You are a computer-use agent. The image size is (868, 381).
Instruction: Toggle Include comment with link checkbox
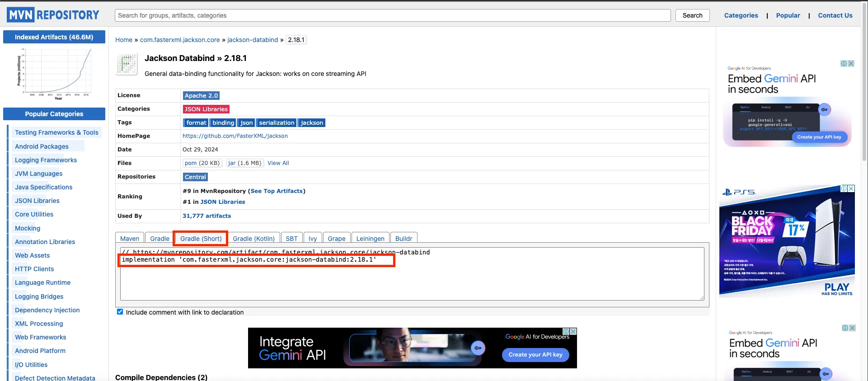tap(120, 312)
